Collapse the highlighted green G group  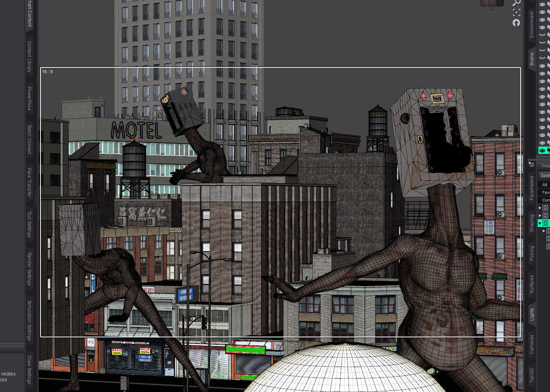(x=540, y=224)
